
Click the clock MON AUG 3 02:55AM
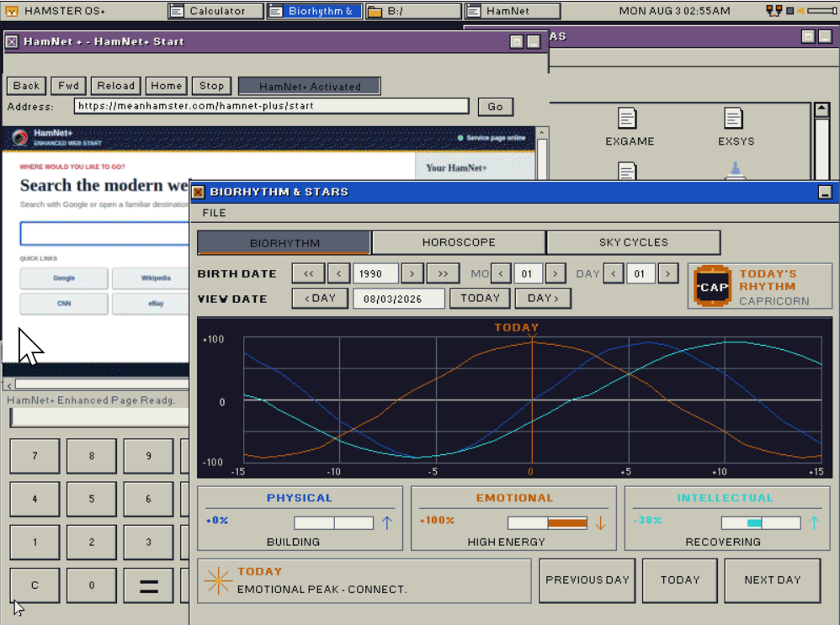click(674, 11)
